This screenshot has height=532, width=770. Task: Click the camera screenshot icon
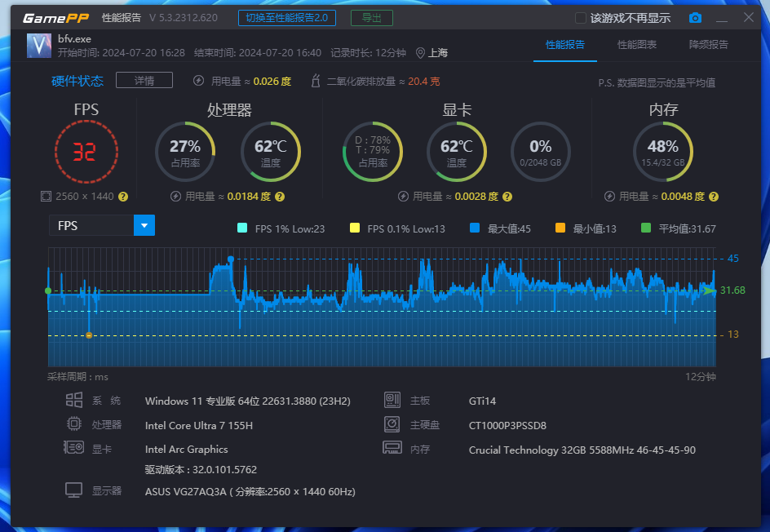coord(695,18)
